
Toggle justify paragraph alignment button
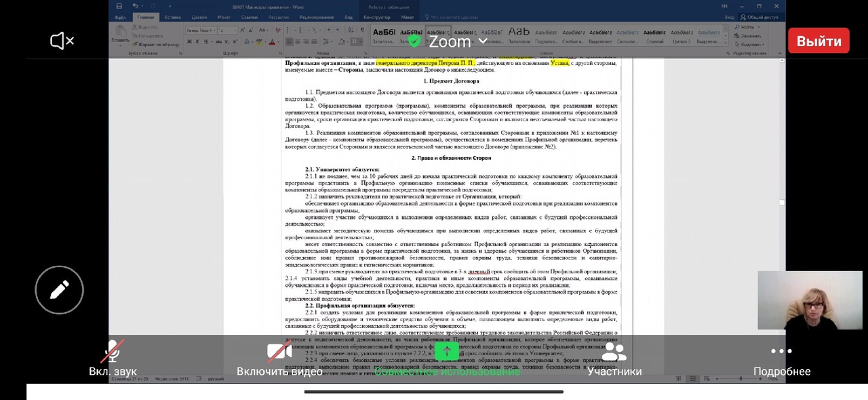pyautogui.click(x=315, y=42)
